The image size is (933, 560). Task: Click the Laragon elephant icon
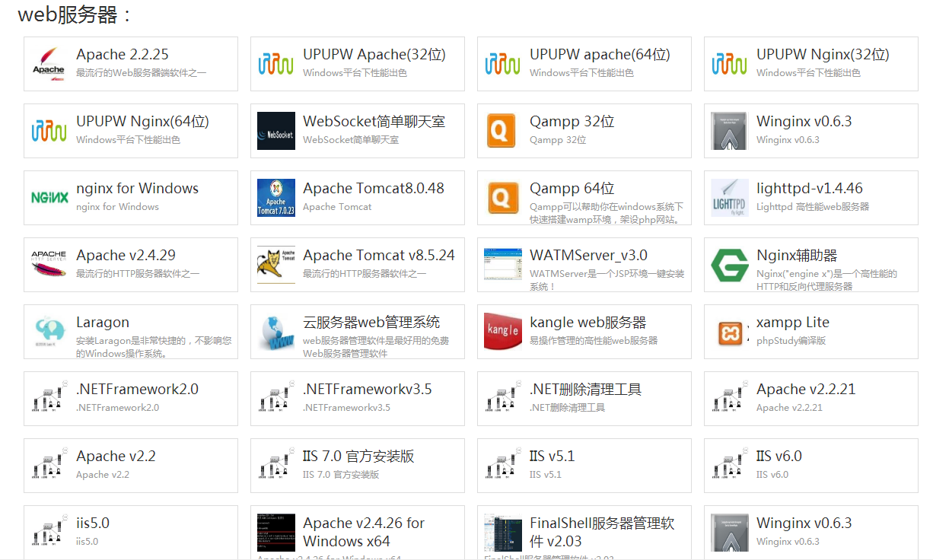(49, 332)
